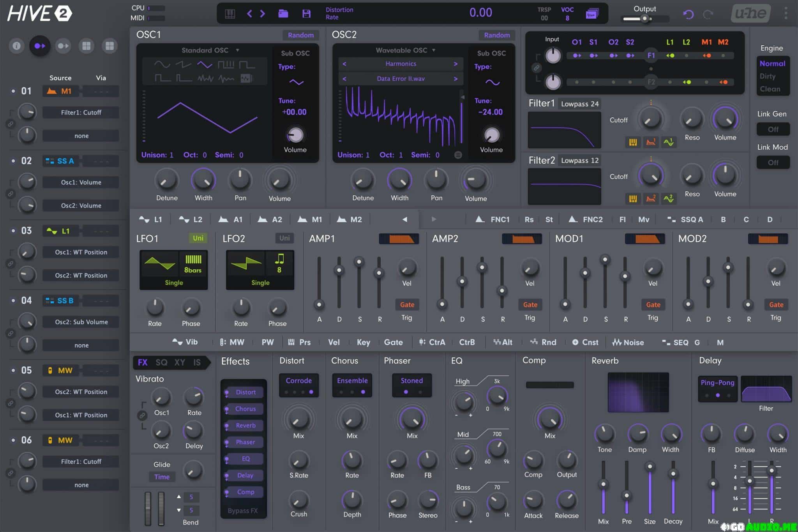Viewport: 798px width, 532px height.
Task: Click previous arrow on Data Error II.wav
Action: click(x=344, y=79)
